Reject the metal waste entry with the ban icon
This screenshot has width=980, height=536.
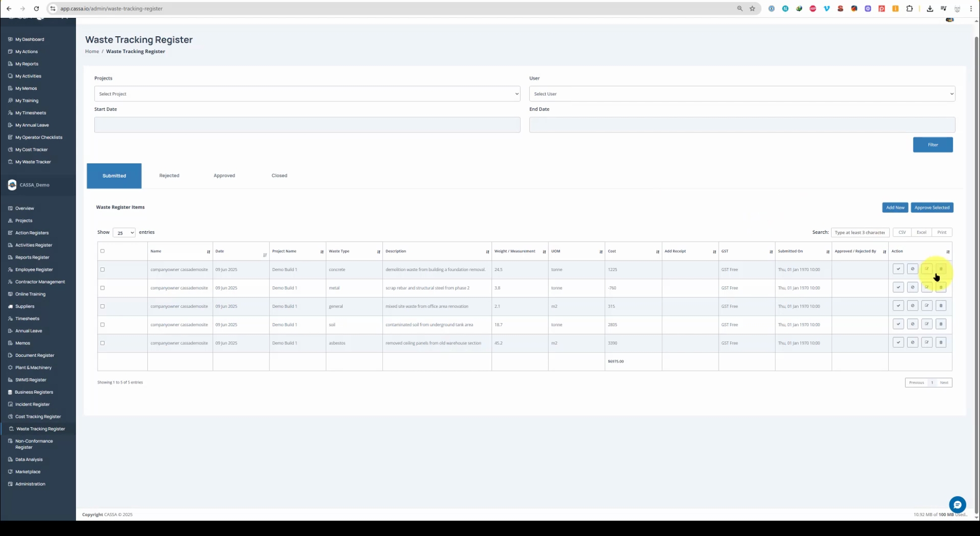[x=913, y=287]
